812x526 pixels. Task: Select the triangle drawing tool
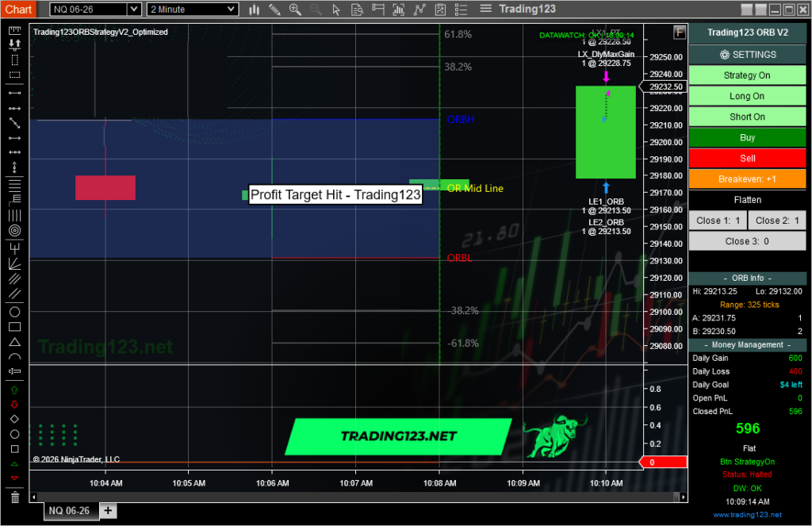pyautogui.click(x=14, y=342)
